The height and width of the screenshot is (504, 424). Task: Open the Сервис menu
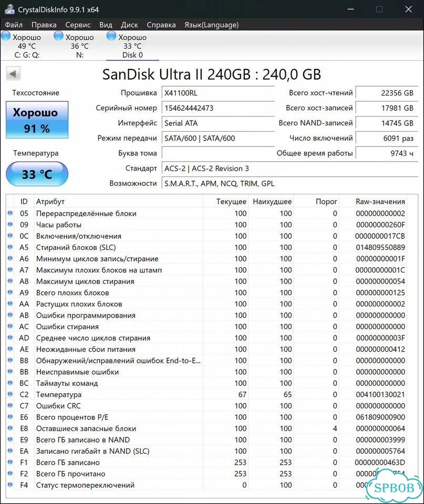coord(78,25)
